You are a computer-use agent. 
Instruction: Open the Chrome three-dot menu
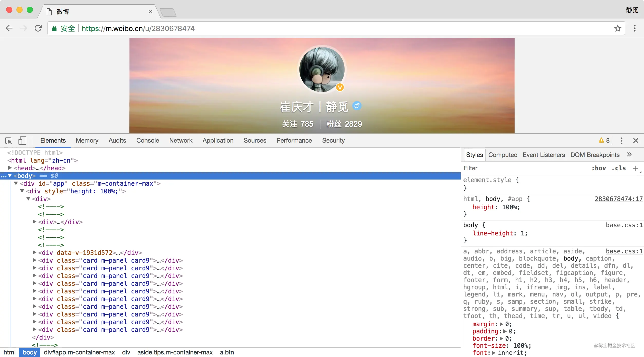[x=634, y=28]
